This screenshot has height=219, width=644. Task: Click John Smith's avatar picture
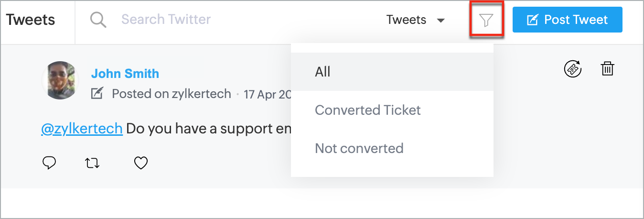click(x=60, y=80)
